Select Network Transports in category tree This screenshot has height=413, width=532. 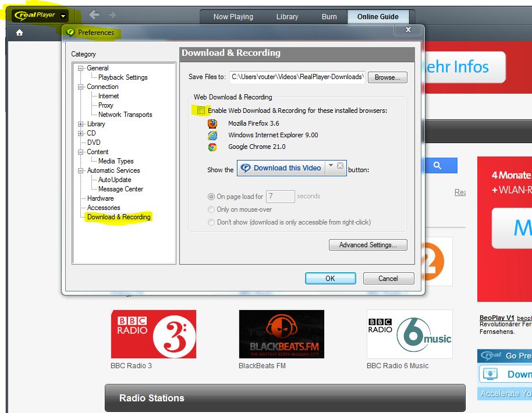125,115
